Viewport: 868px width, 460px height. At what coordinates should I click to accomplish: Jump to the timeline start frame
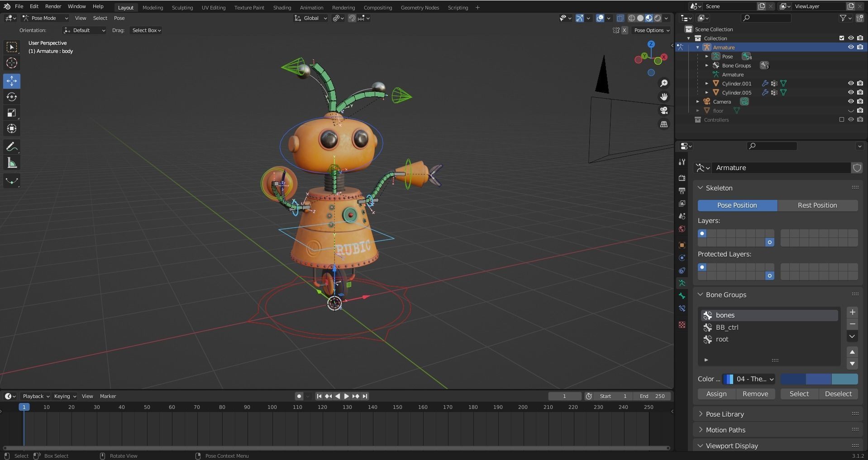click(319, 396)
